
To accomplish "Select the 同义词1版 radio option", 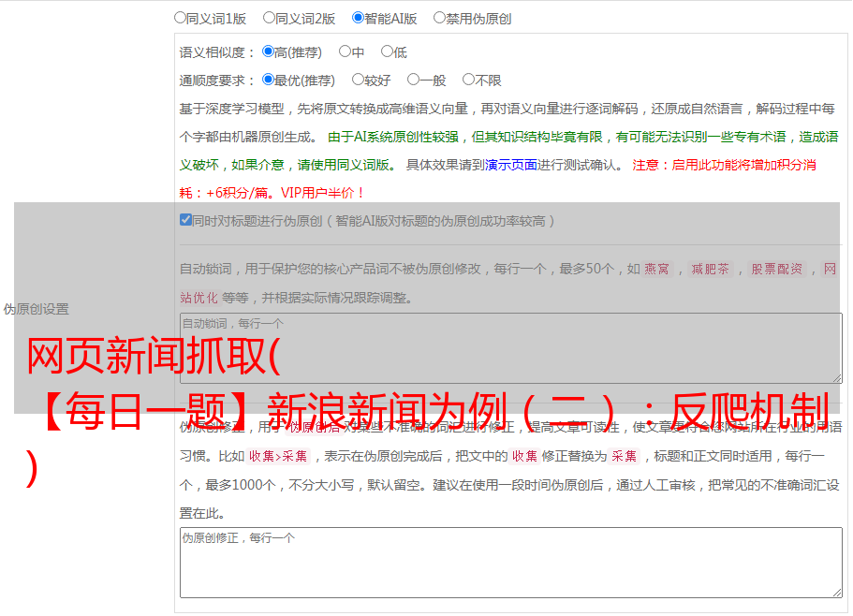I will pos(180,18).
